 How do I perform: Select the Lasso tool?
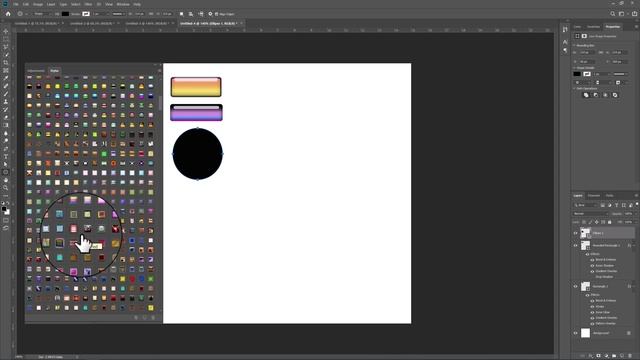6,47
